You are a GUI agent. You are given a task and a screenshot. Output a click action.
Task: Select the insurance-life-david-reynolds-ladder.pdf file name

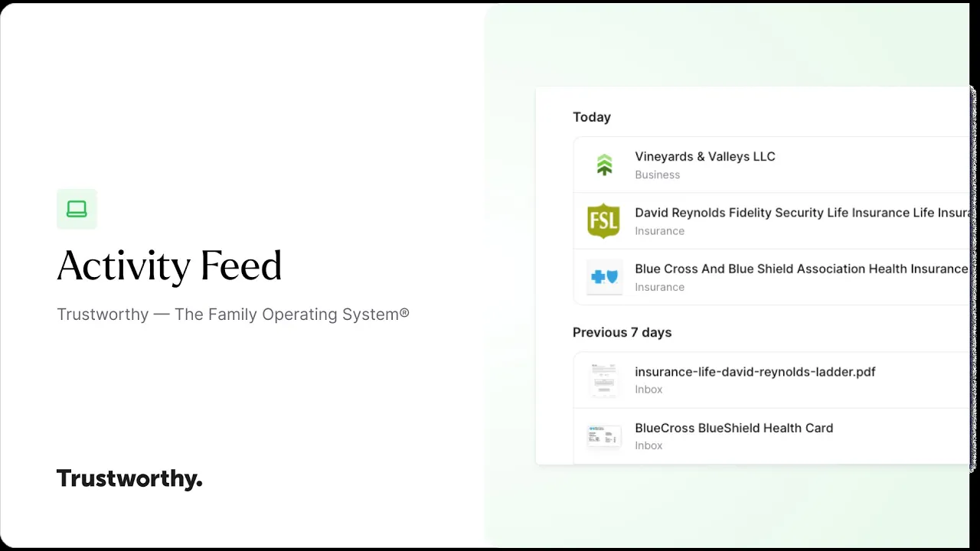755,372
